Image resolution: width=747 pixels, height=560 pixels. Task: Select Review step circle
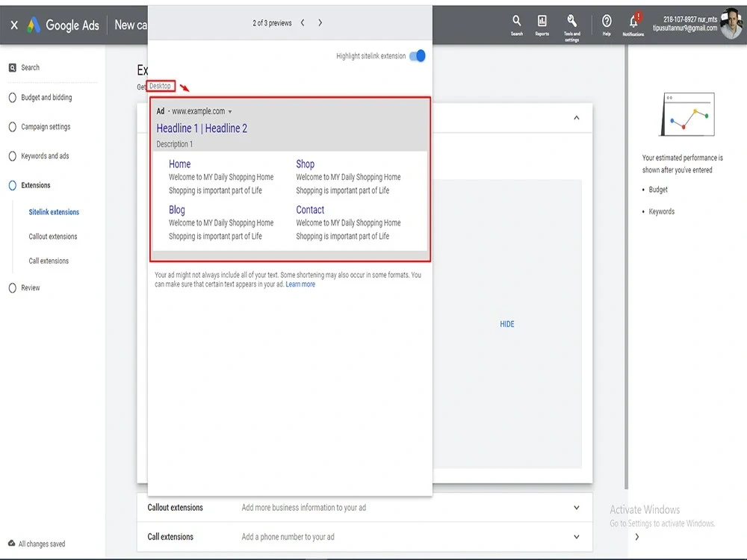point(13,288)
